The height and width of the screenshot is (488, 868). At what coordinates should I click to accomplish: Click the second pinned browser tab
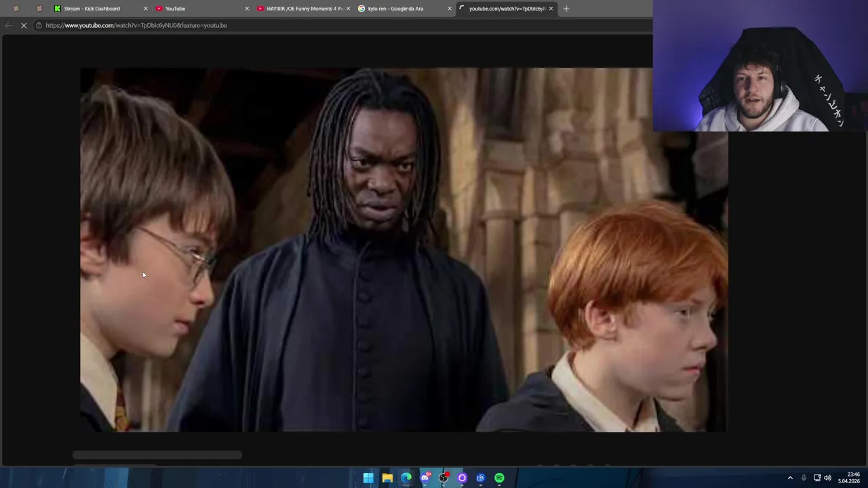(39, 9)
